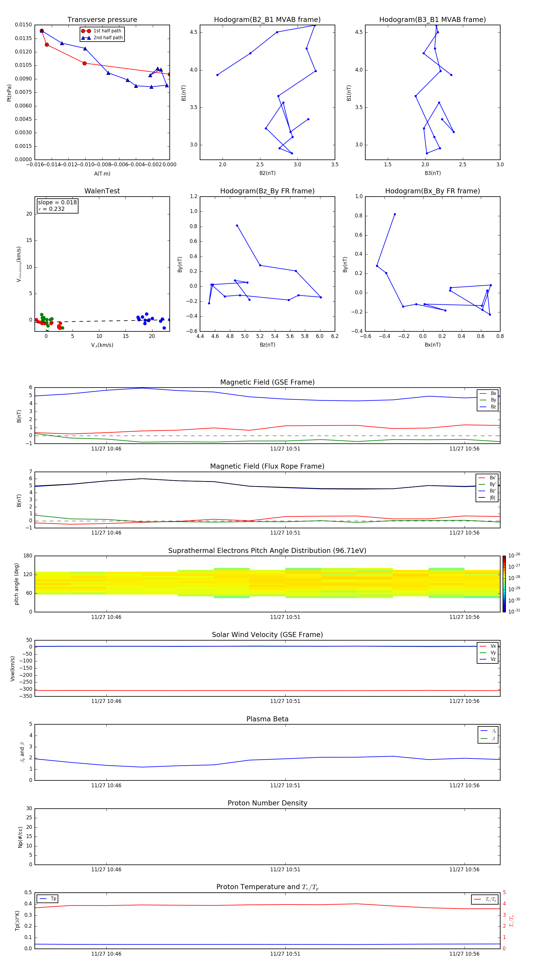Click the 'Hodogram(B3_B1 MVAB frame)' title
Screen dimensions: 535x980
(x=432, y=19)
